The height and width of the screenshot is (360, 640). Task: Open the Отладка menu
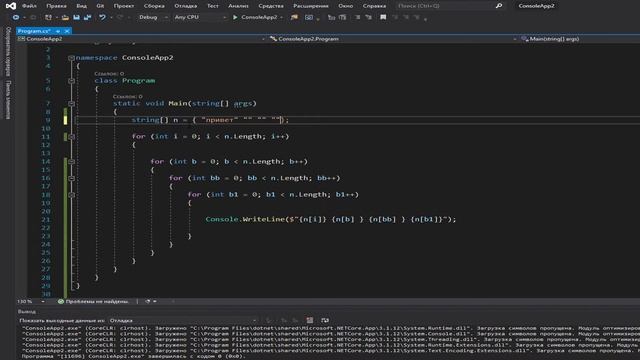click(186, 6)
